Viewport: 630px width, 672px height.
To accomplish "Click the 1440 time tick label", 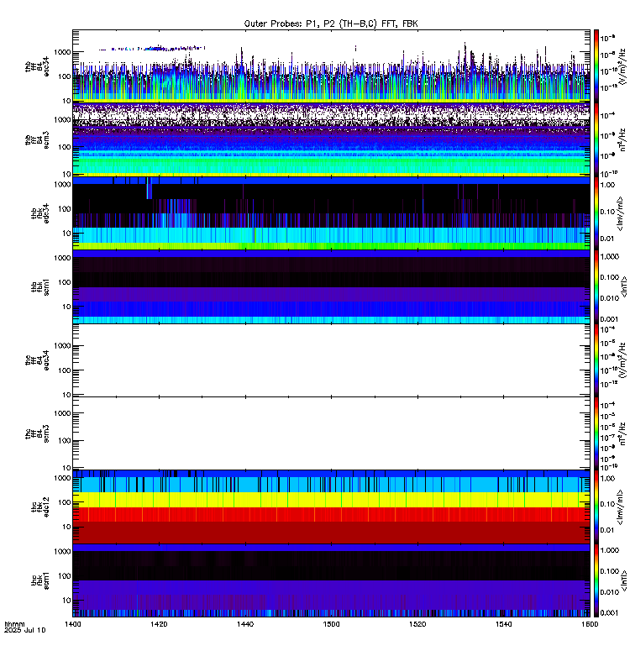I will 245,624.
